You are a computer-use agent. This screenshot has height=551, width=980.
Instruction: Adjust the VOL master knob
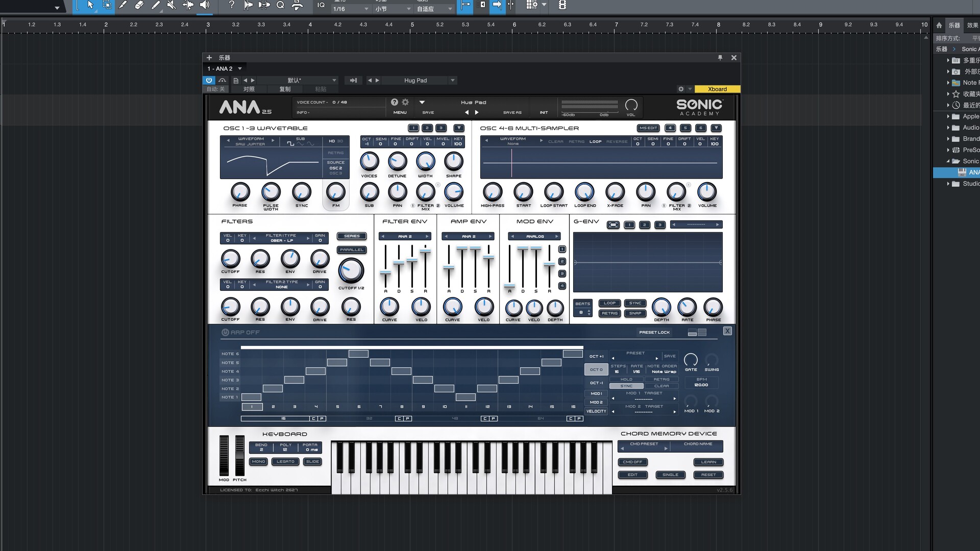[x=631, y=105]
